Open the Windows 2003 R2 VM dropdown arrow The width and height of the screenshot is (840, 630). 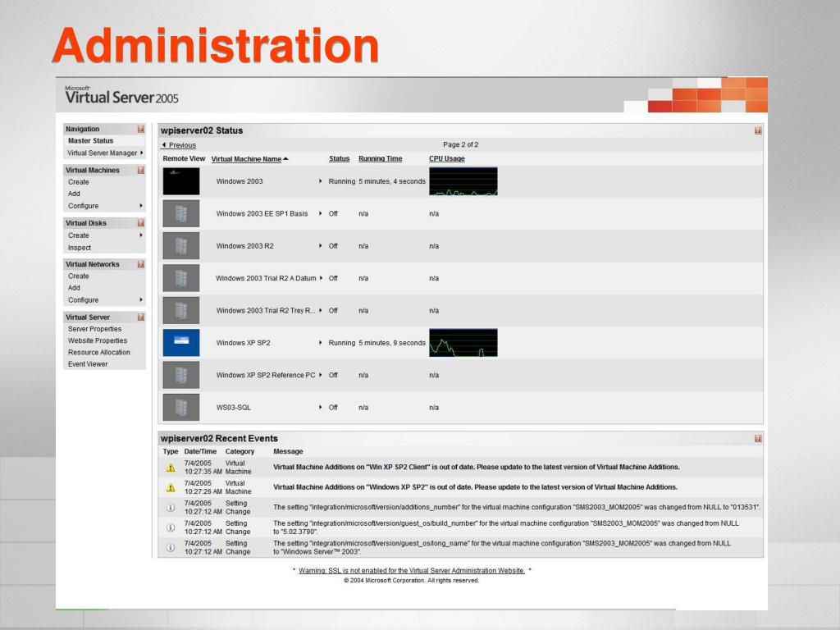pos(321,246)
